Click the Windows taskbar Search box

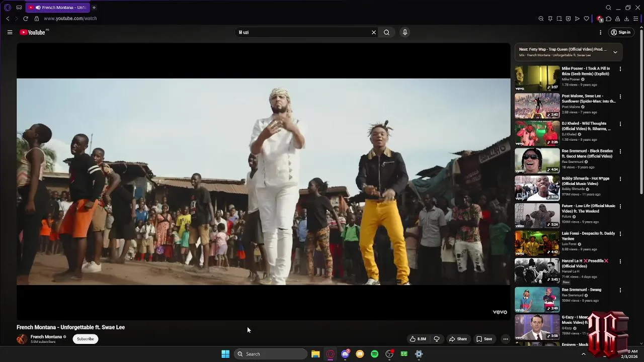[x=272, y=354]
